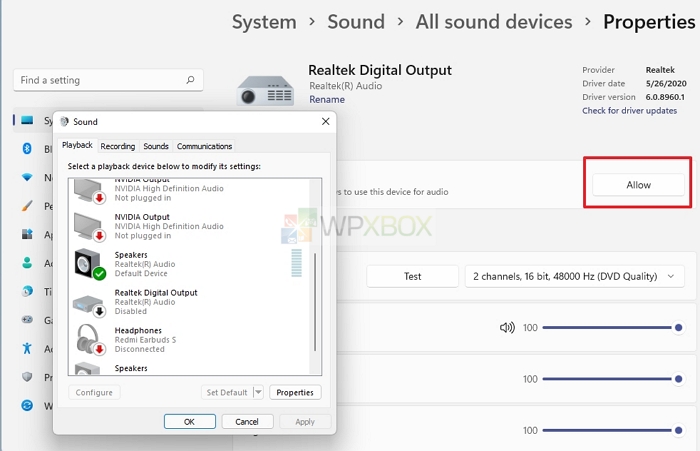Screen dimensions: 700x451
Task: Open the Set Default dropdown arrow
Action: coord(258,392)
